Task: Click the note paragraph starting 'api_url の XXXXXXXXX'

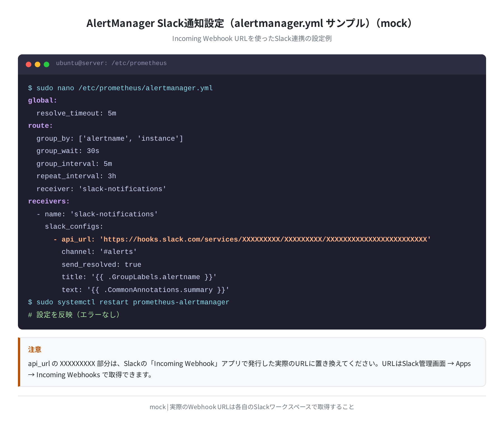Action: [249, 369]
